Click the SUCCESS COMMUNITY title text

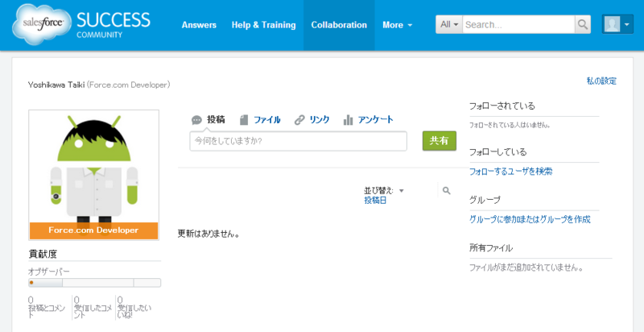click(114, 25)
